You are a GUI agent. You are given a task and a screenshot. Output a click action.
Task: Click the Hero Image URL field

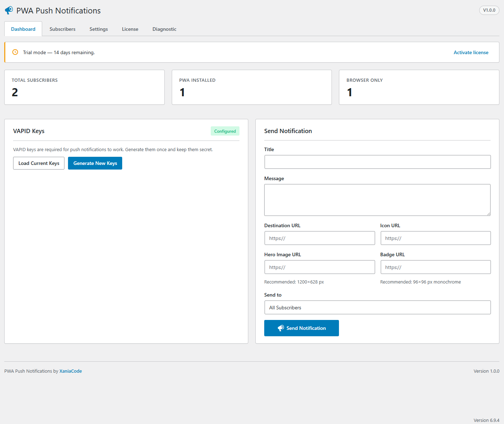click(319, 267)
